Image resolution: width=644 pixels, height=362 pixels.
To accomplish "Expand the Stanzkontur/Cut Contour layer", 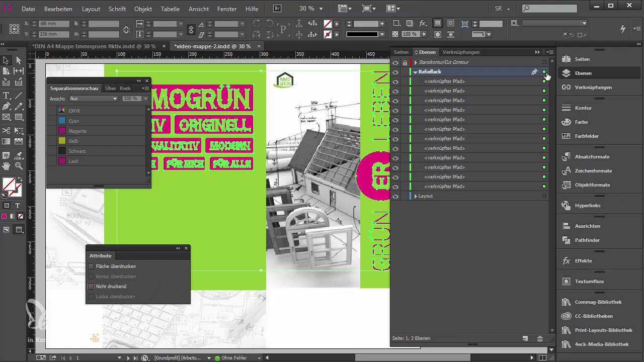I will tap(416, 62).
